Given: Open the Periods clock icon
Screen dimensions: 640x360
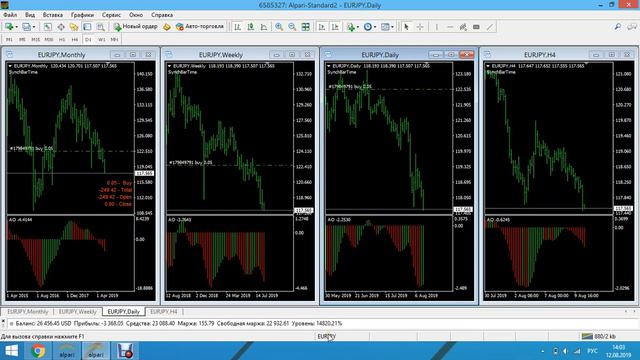Looking at the screenshot, I should [368, 27].
